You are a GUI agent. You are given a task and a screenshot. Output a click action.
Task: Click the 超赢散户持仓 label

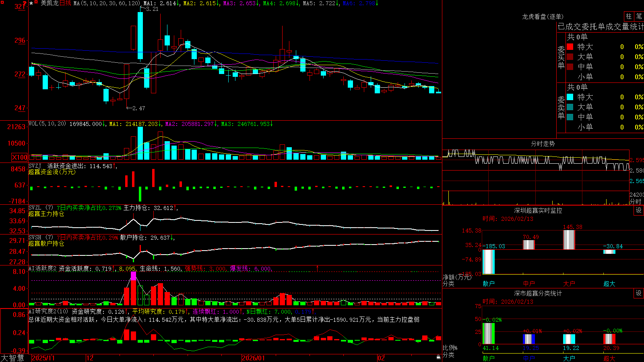point(46,244)
